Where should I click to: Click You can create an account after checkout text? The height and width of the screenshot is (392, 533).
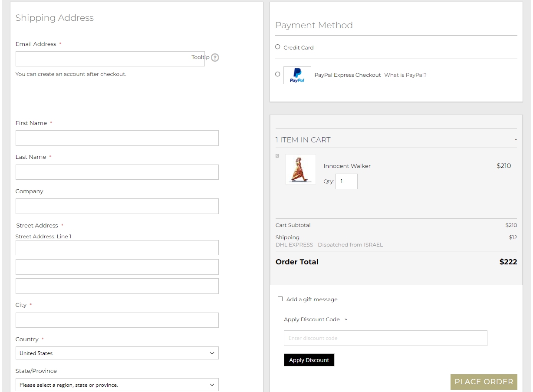coord(71,74)
